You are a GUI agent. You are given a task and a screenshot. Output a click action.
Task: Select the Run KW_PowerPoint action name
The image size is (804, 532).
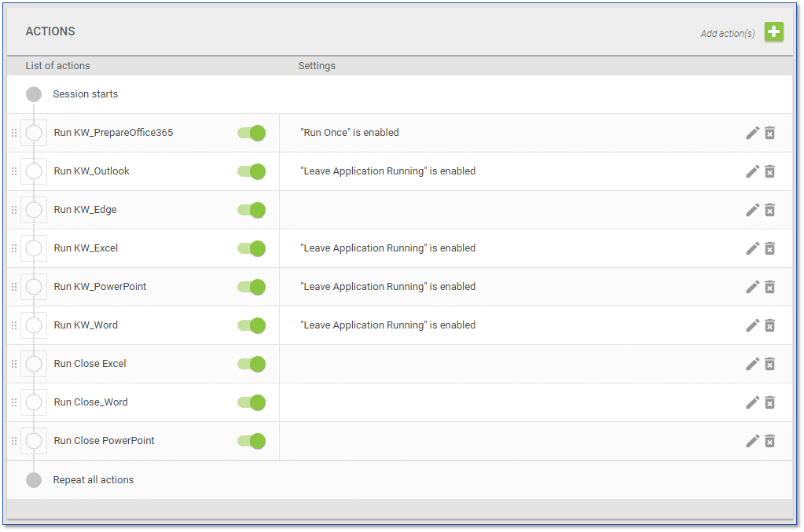(100, 287)
